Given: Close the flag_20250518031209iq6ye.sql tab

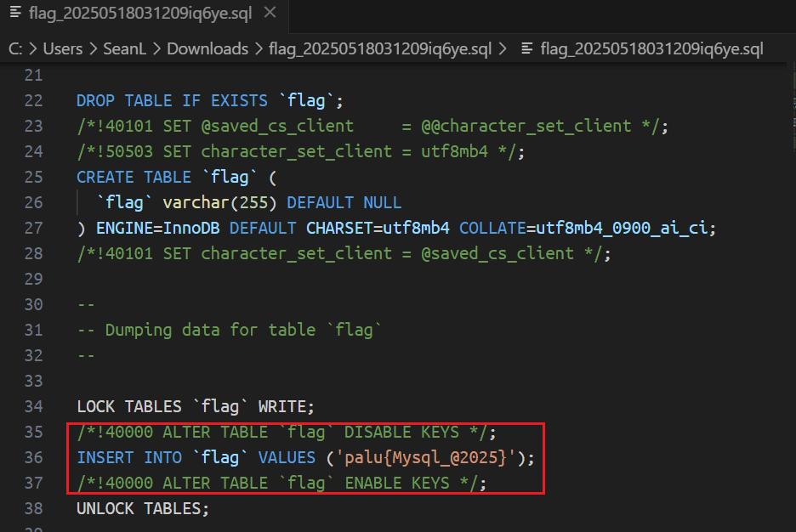Looking at the screenshot, I should coord(270,14).
